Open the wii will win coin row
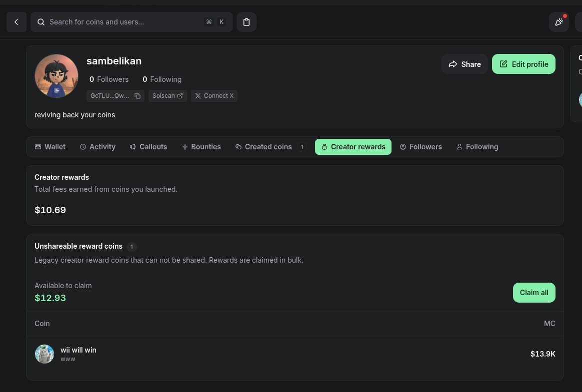This screenshot has width=582, height=392. tap(295, 354)
